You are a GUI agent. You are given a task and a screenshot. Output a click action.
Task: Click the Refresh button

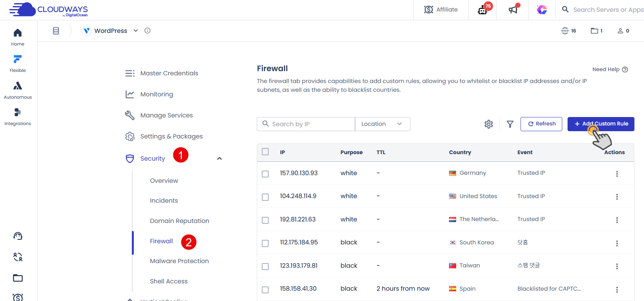click(x=541, y=124)
